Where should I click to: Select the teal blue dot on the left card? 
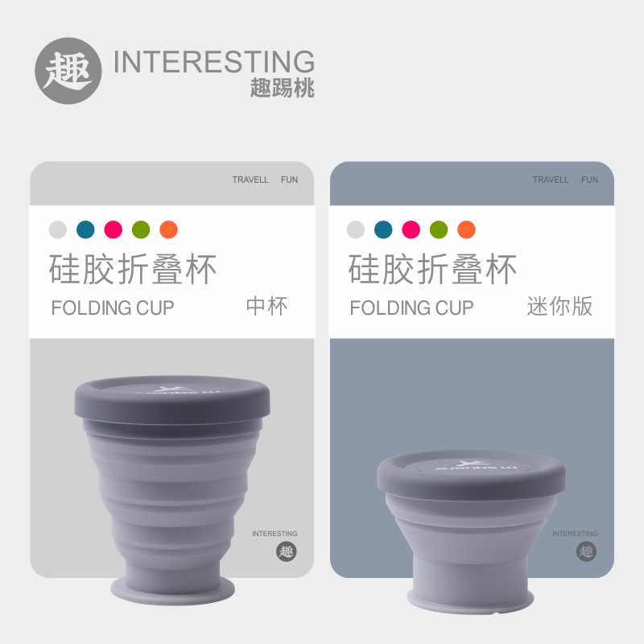85,229
